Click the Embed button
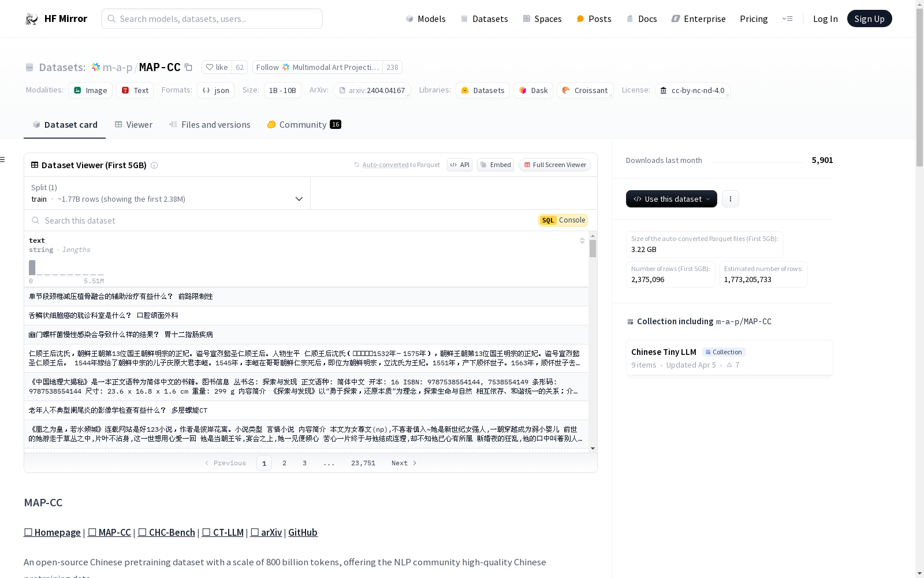 tap(495, 165)
